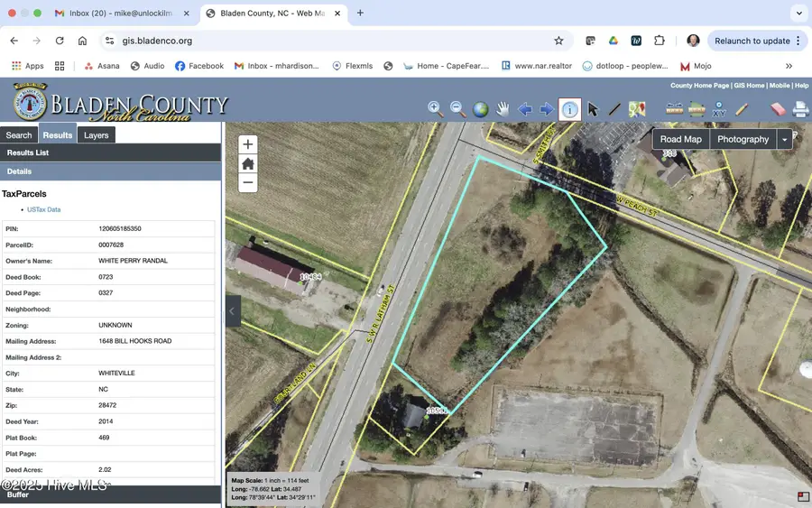Click the owner name WHITE PERRY RANDAL
This screenshot has height=508, width=812.
pyautogui.click(x=134, y=261)
